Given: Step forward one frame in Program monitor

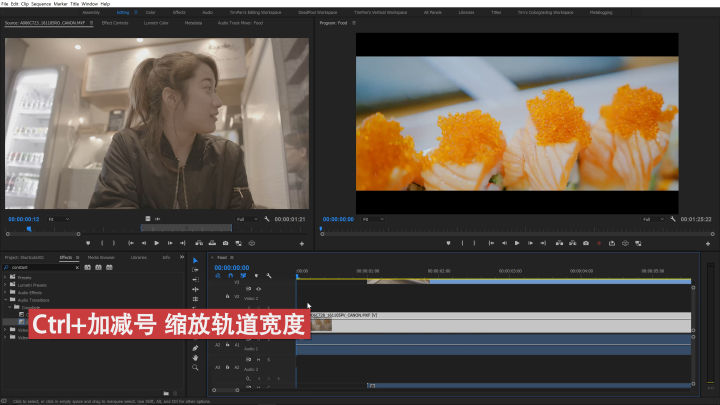Looking at the screenshot, I should [x=530, y=243].
